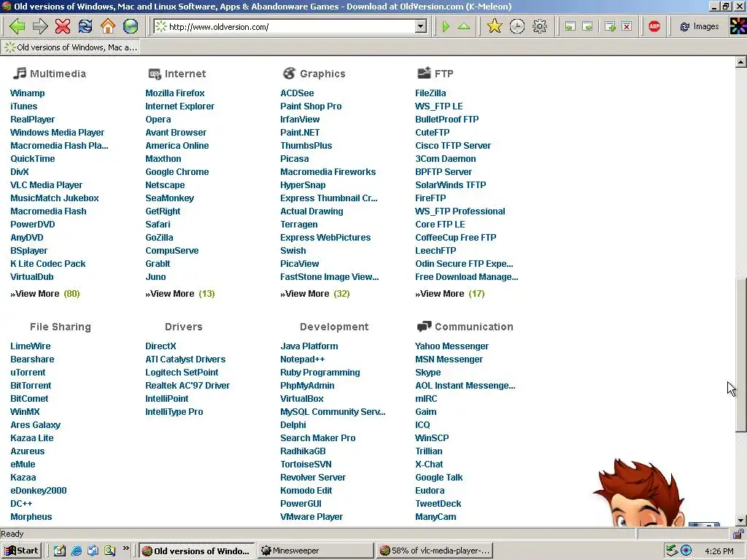Switch to the vlc-media-player download taskbar button
Viewport: 747px width, 560px height.
pos(434,551)
